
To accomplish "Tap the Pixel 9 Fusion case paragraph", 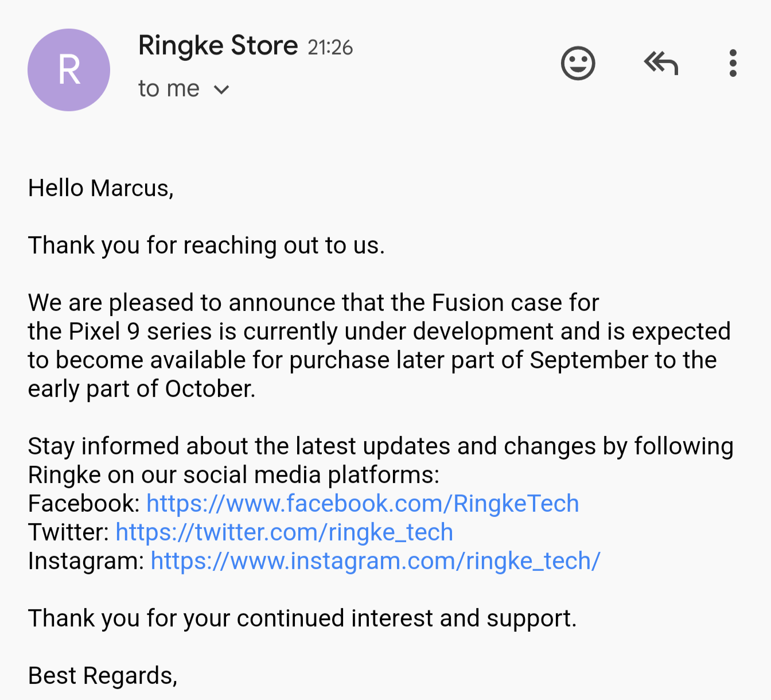I will [379, 346].
